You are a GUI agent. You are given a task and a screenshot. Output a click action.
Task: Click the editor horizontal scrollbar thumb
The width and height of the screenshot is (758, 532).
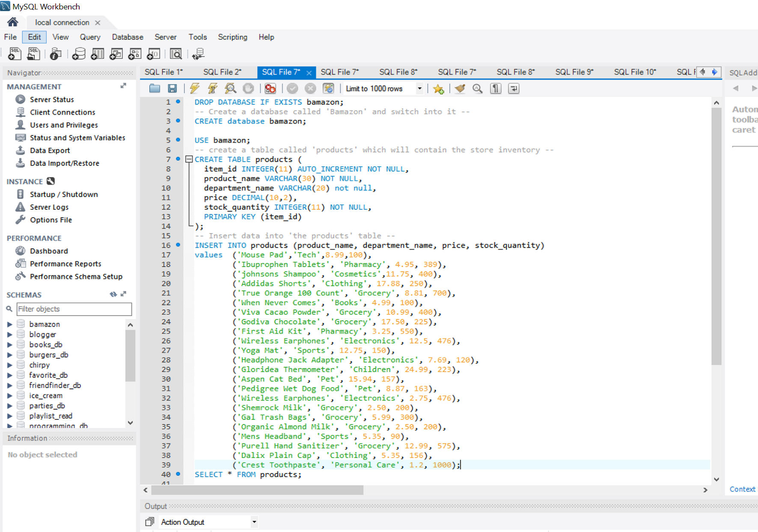point(257,490)
